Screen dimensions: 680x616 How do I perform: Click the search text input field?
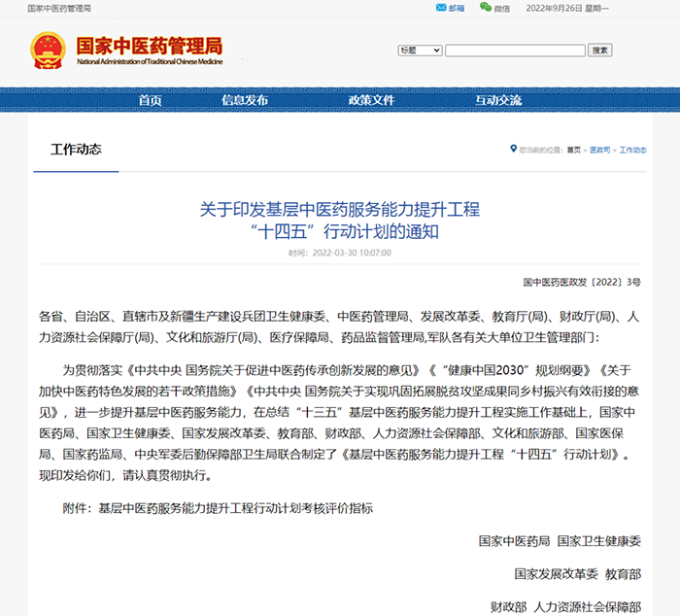click(x=515, y=51)
